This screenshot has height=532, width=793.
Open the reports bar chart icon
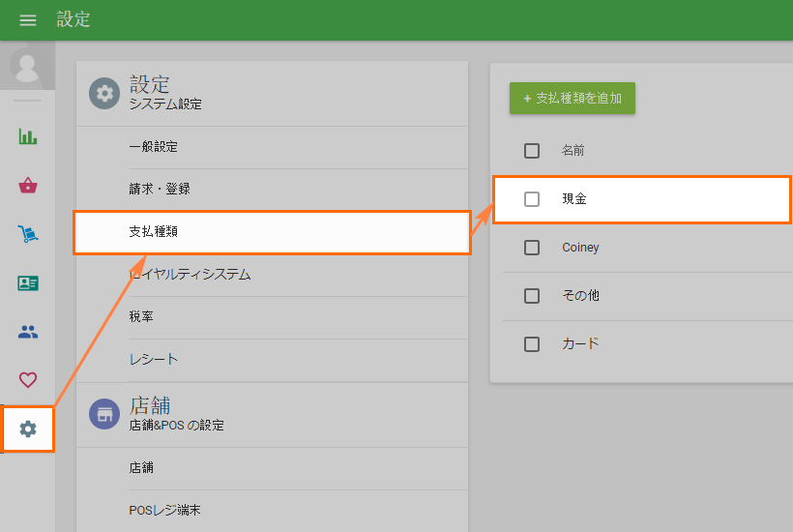[28, 136]
